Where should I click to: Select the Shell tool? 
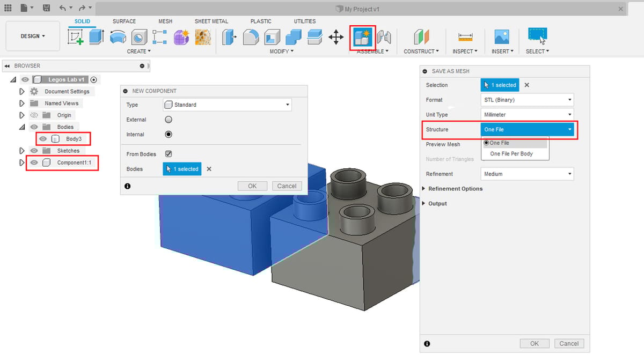click(272, 37)
